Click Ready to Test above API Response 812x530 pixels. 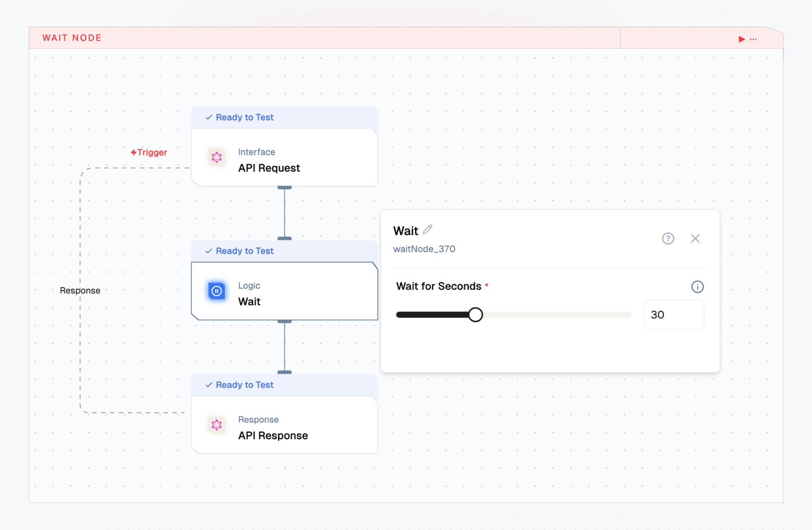coord(244,385)
